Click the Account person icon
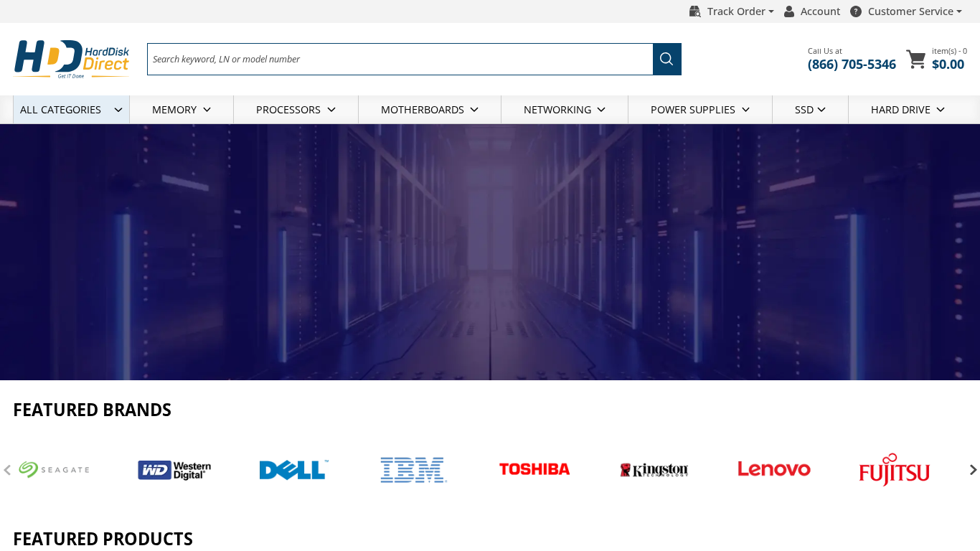 [788, 11]
